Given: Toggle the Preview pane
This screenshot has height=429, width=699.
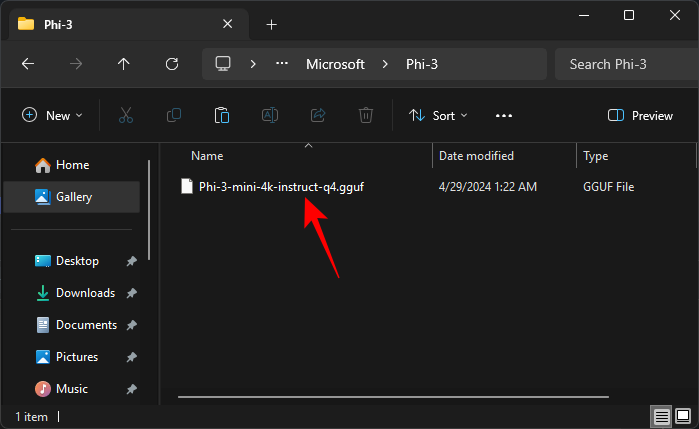Looking at the screenshot, I should [x=640, y=116].
